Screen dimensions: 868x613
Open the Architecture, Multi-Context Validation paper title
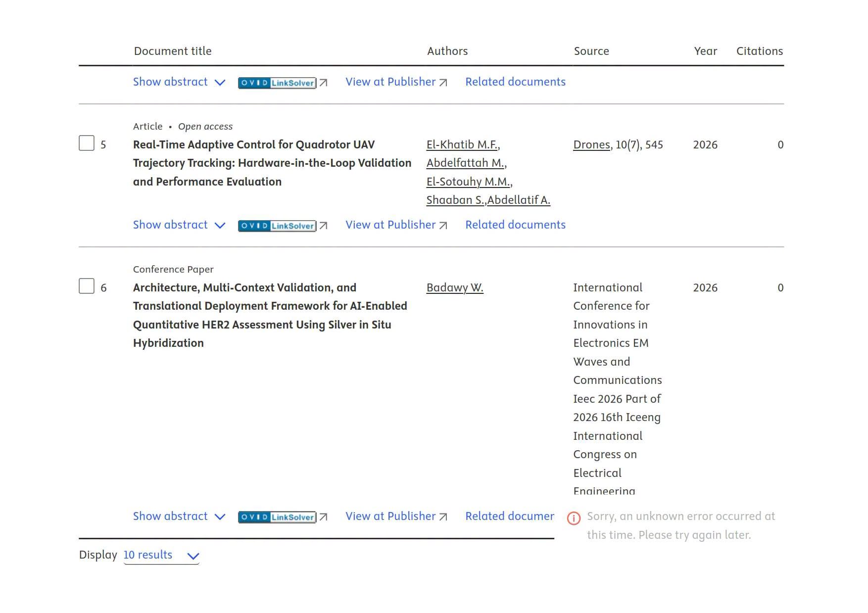[x=270, y=315]
